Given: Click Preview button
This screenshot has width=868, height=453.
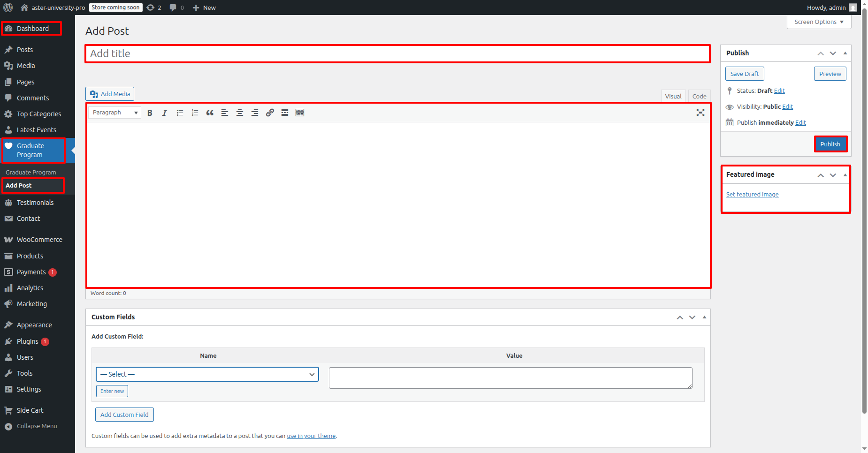Looking at the screenshot, I should [x=830, y=74].
